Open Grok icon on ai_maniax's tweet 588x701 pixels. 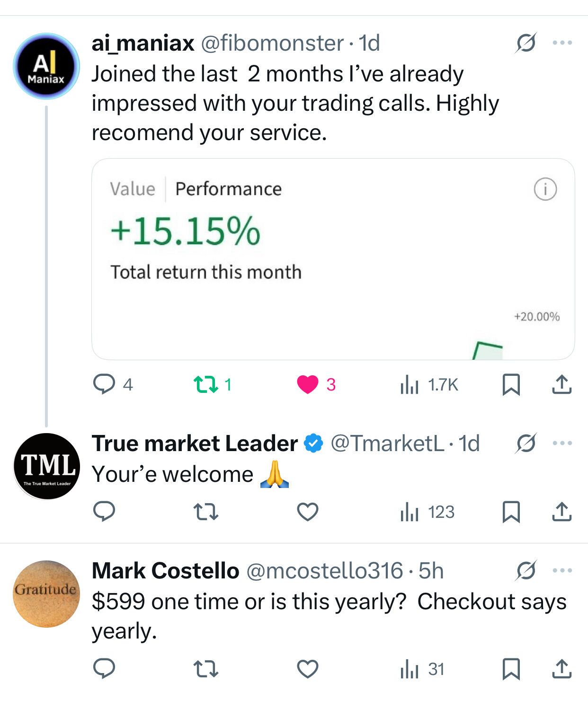point(526,43)
